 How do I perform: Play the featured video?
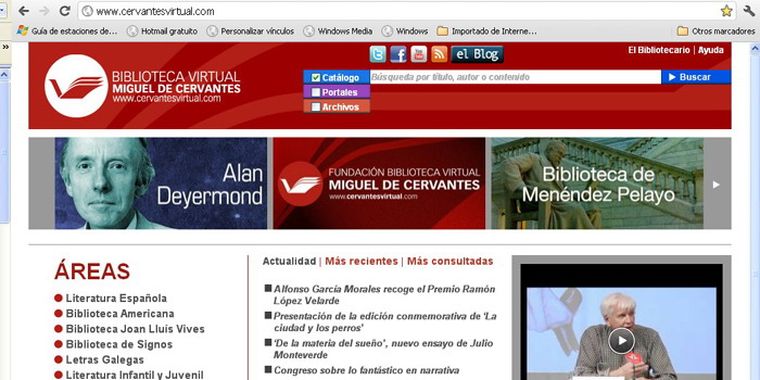621,341
